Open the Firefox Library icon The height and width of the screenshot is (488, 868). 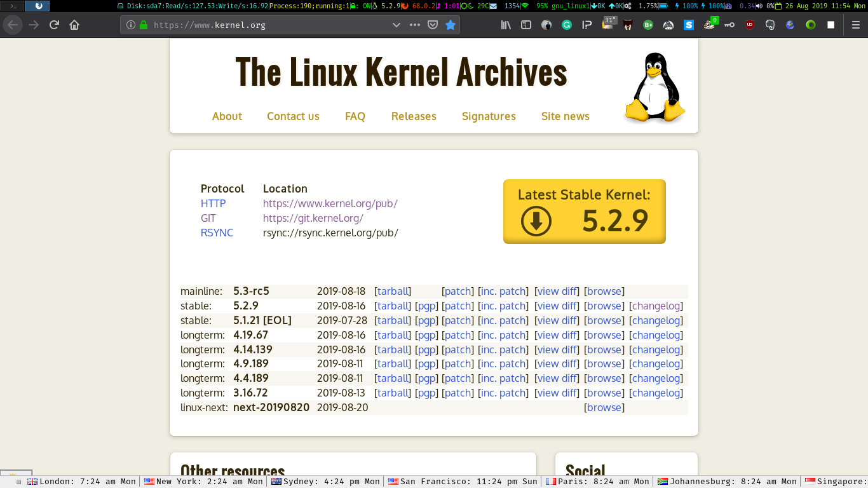[x=506, y=25]
